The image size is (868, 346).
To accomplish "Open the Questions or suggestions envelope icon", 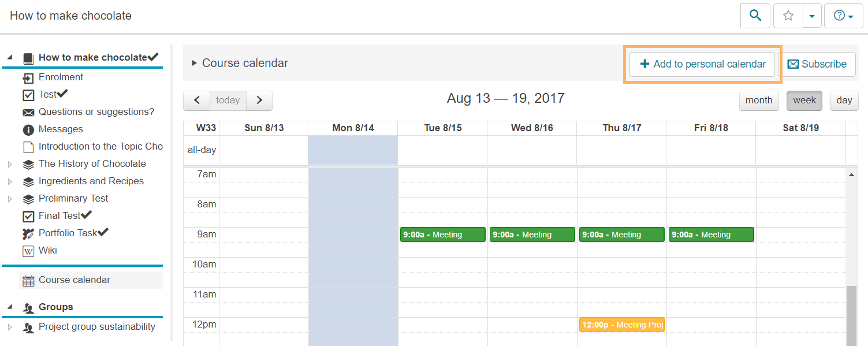I will point(28,111).
